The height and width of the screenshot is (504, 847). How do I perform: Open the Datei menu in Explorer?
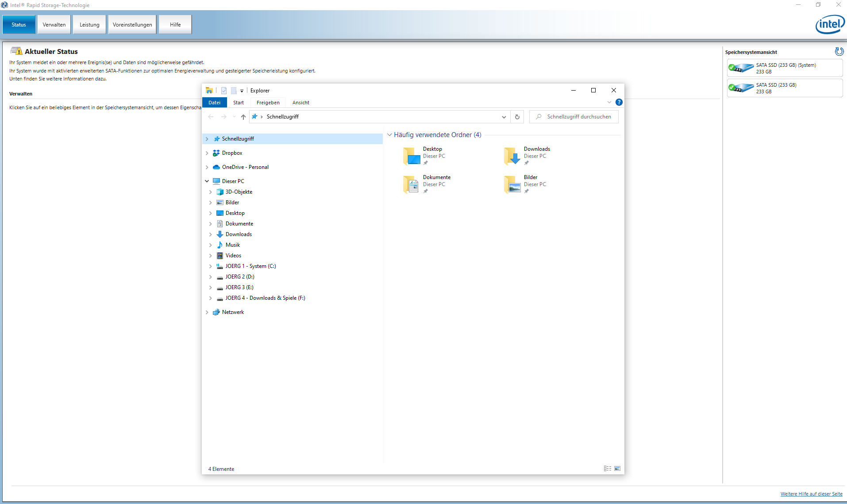tap(215, 103)
